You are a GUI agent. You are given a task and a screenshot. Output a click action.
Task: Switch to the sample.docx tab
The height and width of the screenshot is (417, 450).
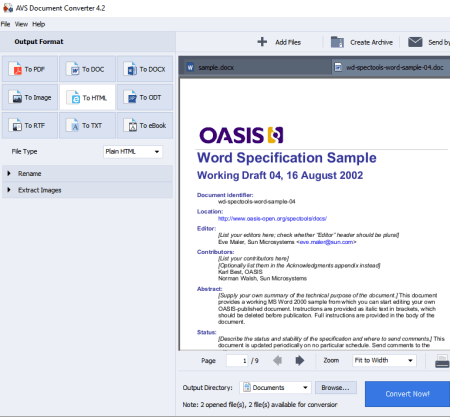tap(255, 67)
